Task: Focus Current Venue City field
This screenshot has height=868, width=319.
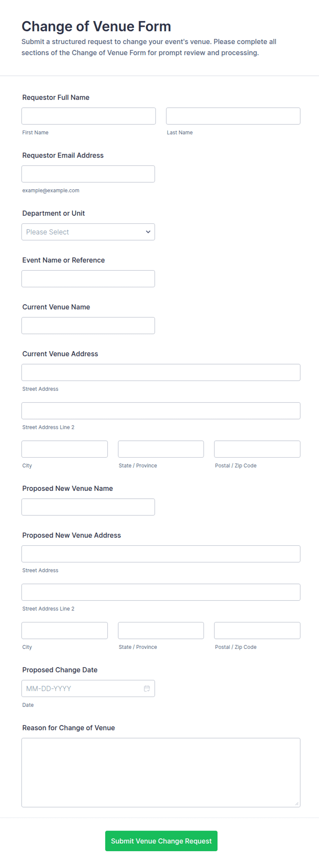Action: click(64, 449)
